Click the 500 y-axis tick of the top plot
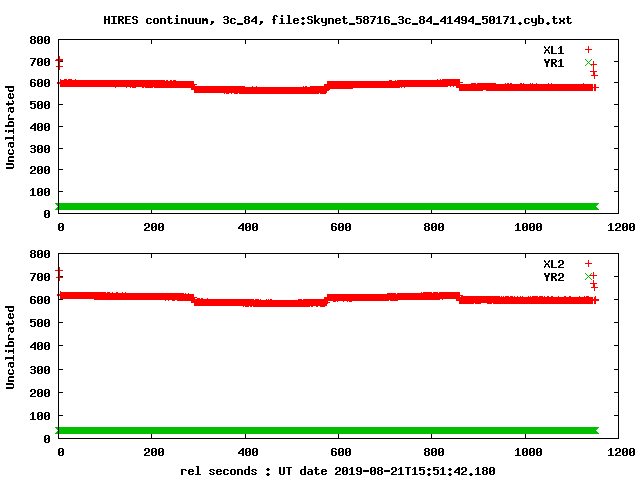The image size is (640, 480). click(x=40, y=105)
